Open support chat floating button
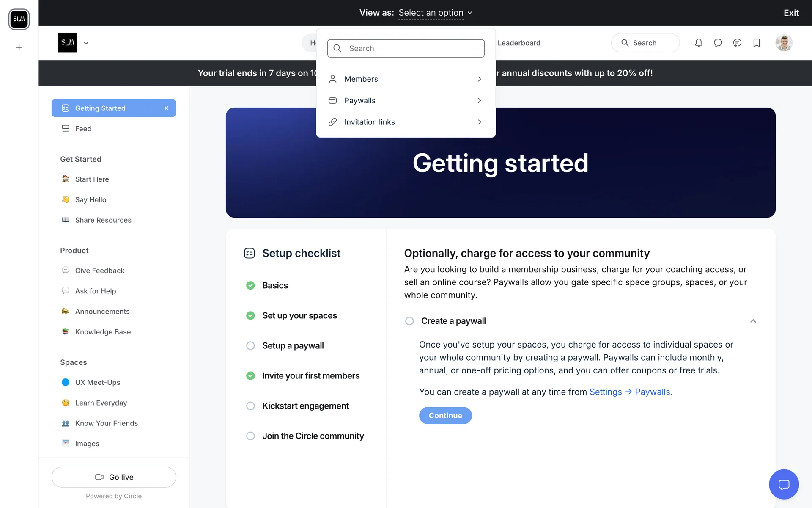 click(784, 484)
